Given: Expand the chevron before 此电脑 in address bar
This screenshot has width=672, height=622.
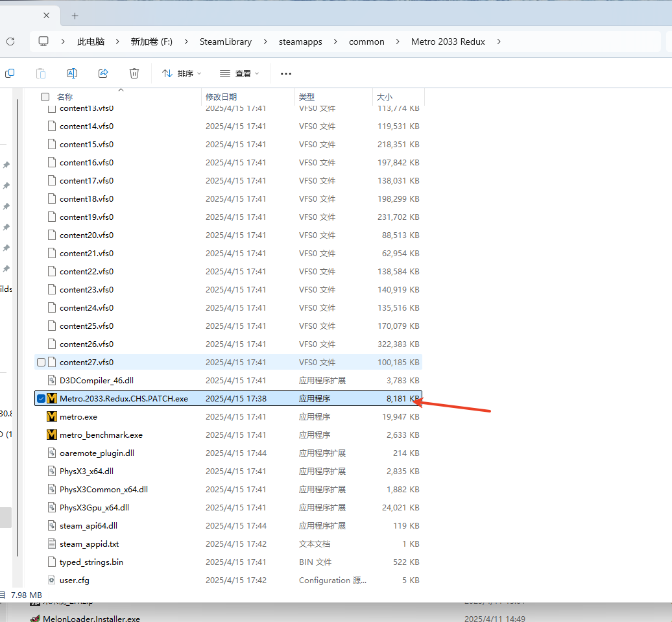Looking at the screenshot, I should 63,42.
